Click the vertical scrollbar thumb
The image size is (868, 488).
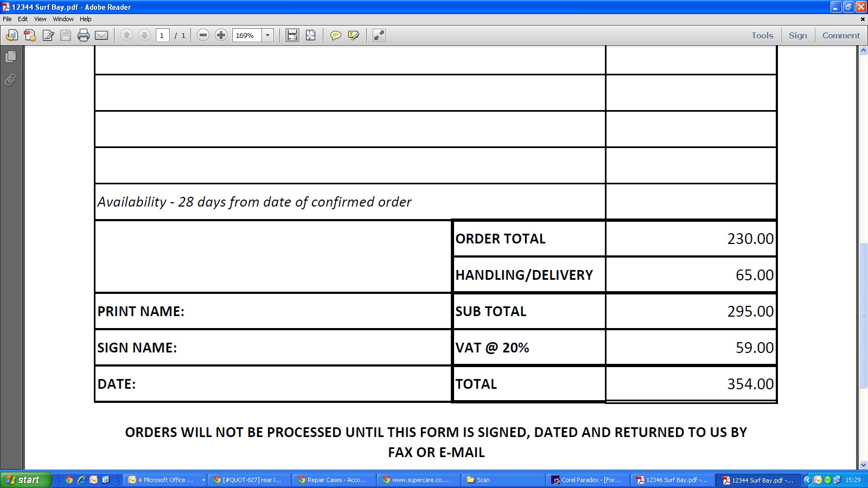(x=863, y=316)
